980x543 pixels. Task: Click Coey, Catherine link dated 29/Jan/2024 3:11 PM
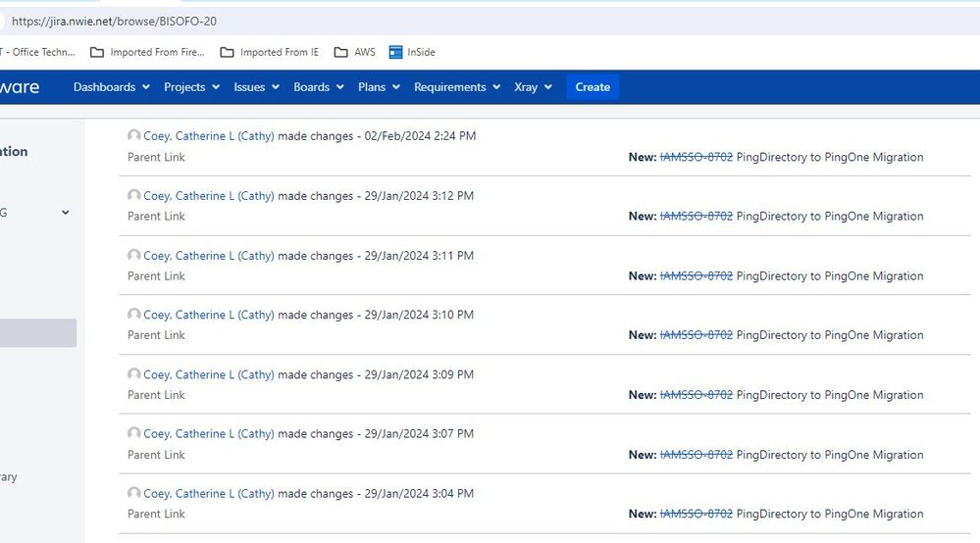click(x=209, y=256)
